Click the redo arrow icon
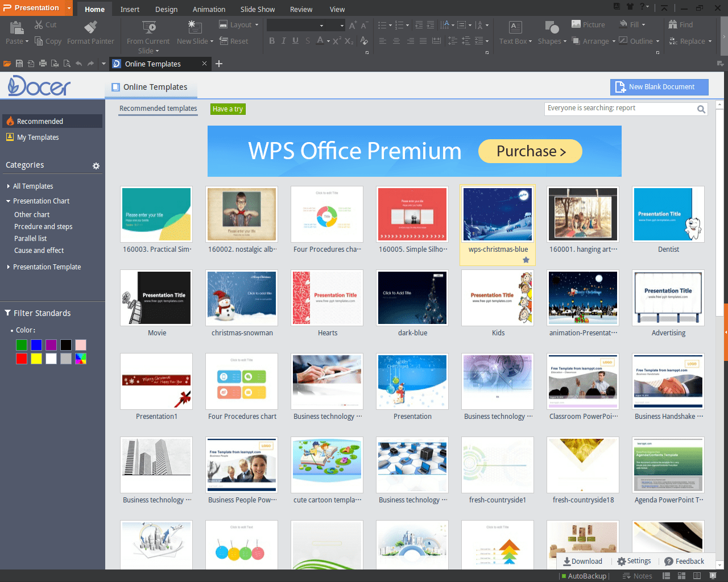The image size is (728, 582). click(90, 64)
